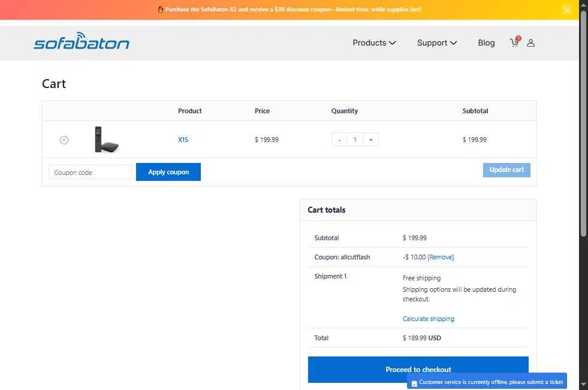
Task: Click the flame icon in promo banner
Action: tap(161, 10)
